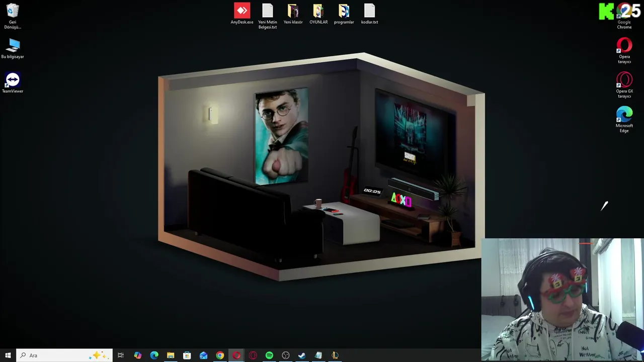The height and width of the screenshot is (362, 644).
Task: Click the sparkle search highlights icon
Action: (98, 355)
